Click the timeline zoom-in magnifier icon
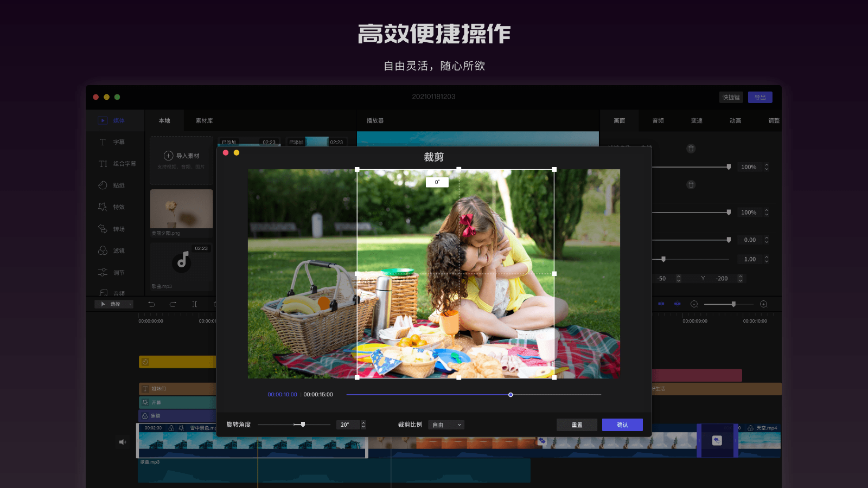This screenshot has height=488, width=868. point(764,304)
